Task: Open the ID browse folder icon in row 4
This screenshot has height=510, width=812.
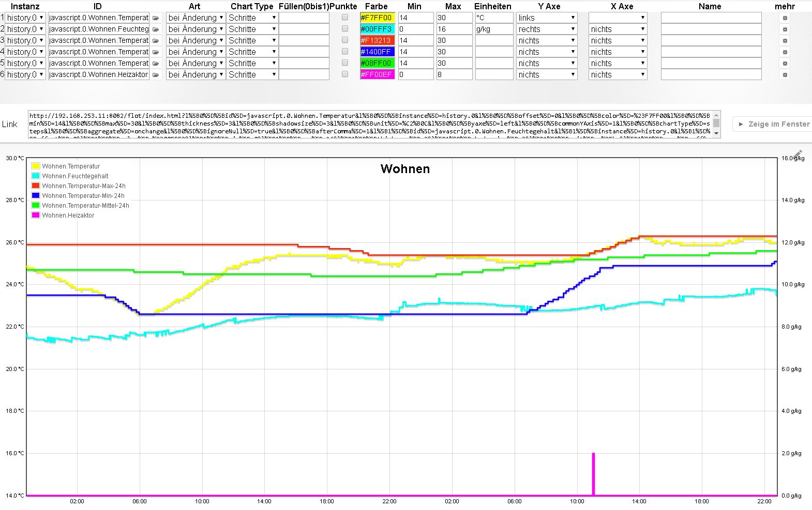Action: 156,52
